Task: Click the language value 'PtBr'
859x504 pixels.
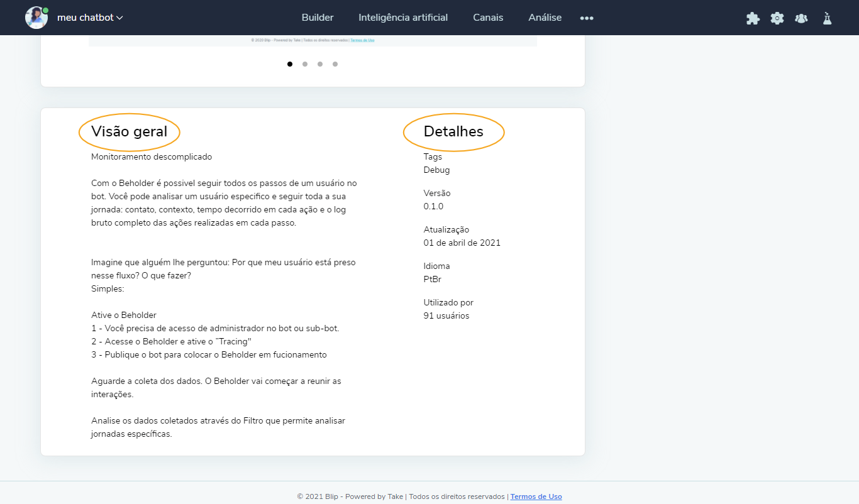Action: click(433, 279)
